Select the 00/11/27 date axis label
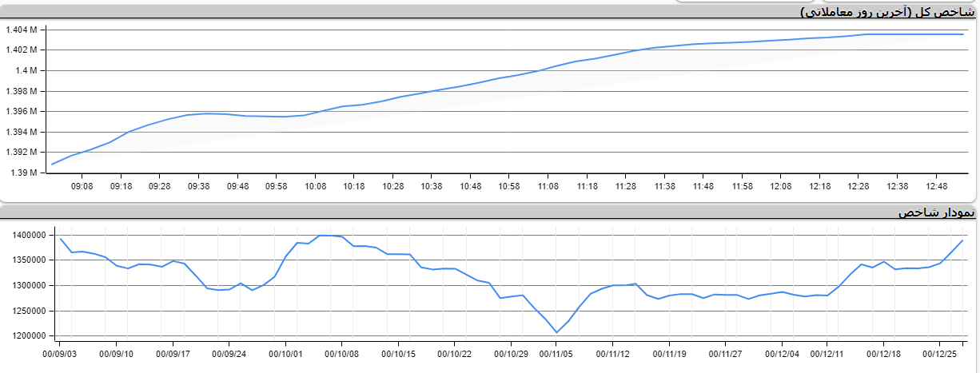The width and height of the screenshot is (980, 373). 727,353
